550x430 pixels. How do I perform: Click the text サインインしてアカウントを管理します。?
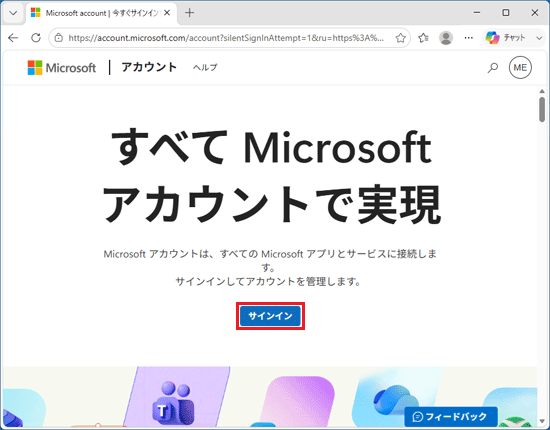click(269, 281)
